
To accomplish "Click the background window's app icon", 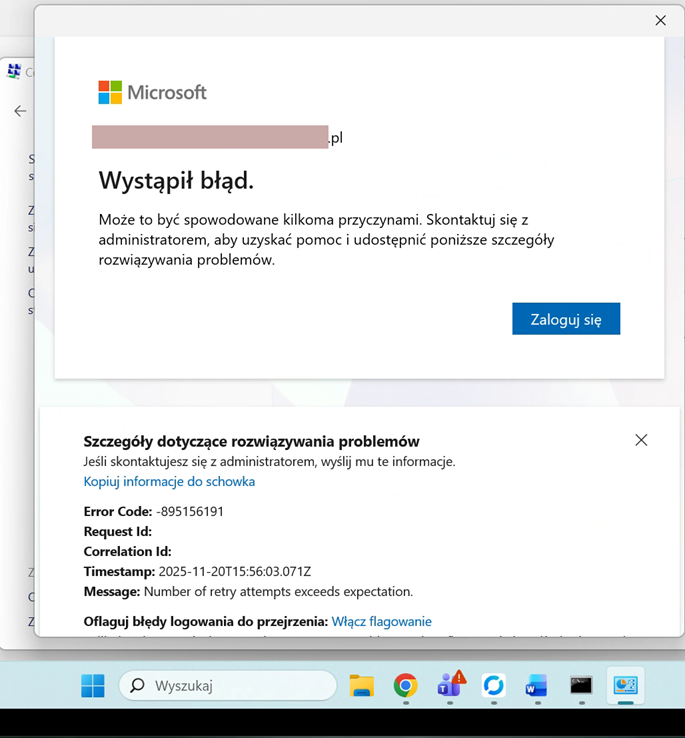I will click(x=14, y=72).
